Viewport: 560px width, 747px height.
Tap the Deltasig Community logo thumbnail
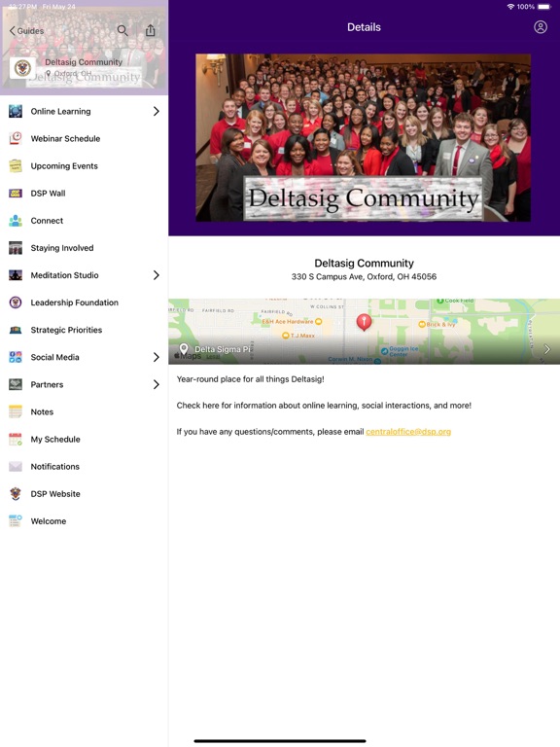tap(22, 68)
